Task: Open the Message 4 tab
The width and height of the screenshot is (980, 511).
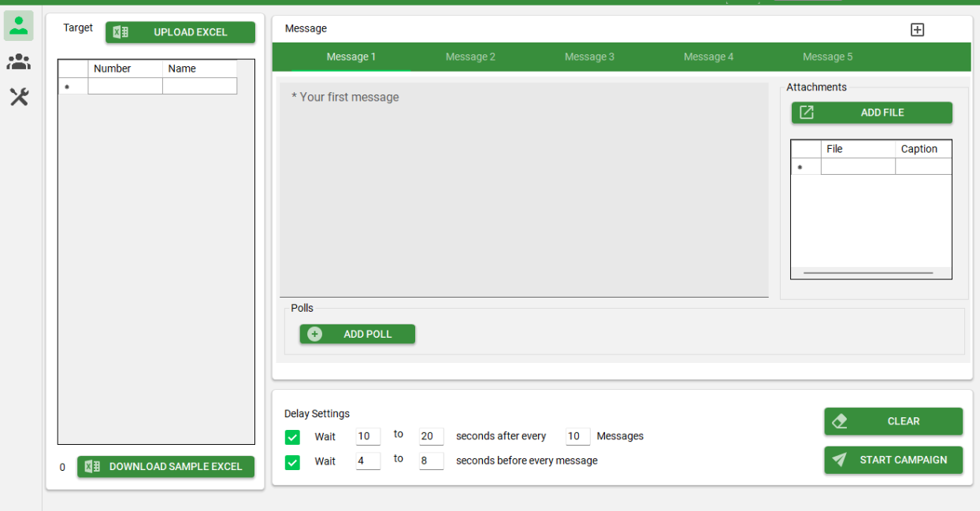Action: 708,56
